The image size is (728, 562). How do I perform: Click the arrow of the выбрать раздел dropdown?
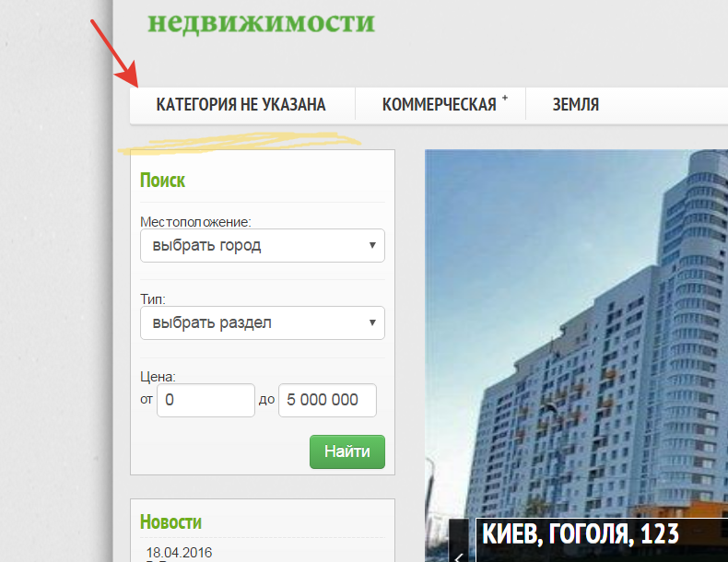click(x=372, y=322)
